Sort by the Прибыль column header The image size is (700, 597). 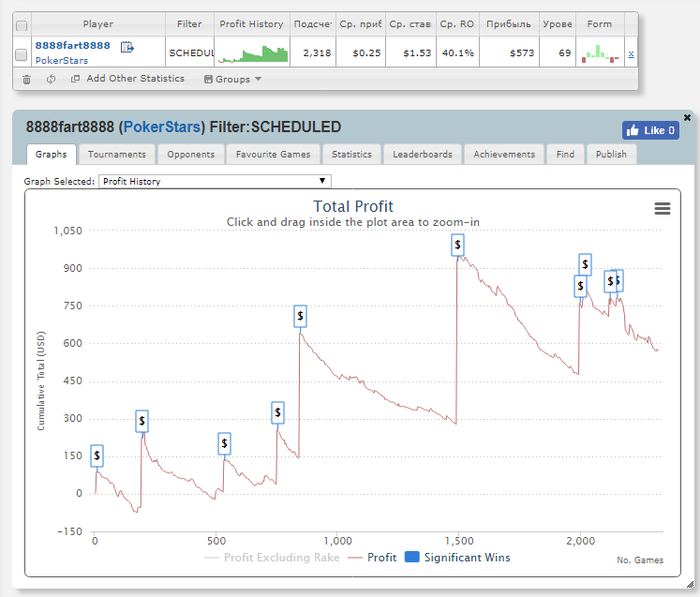508,24
